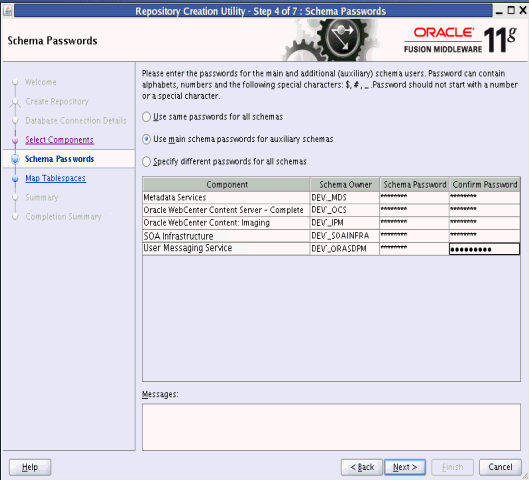Select 'Oracle WebCenter Content Server - Complete' cell
Image resolution: width=529 pixels, height=480 pixels.
coord(226,210)
